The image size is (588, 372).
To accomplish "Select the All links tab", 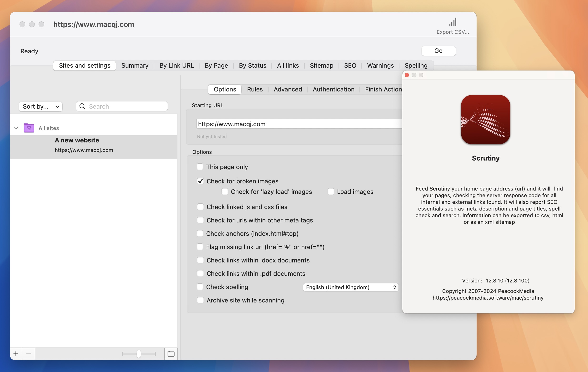I will point(288,65).
